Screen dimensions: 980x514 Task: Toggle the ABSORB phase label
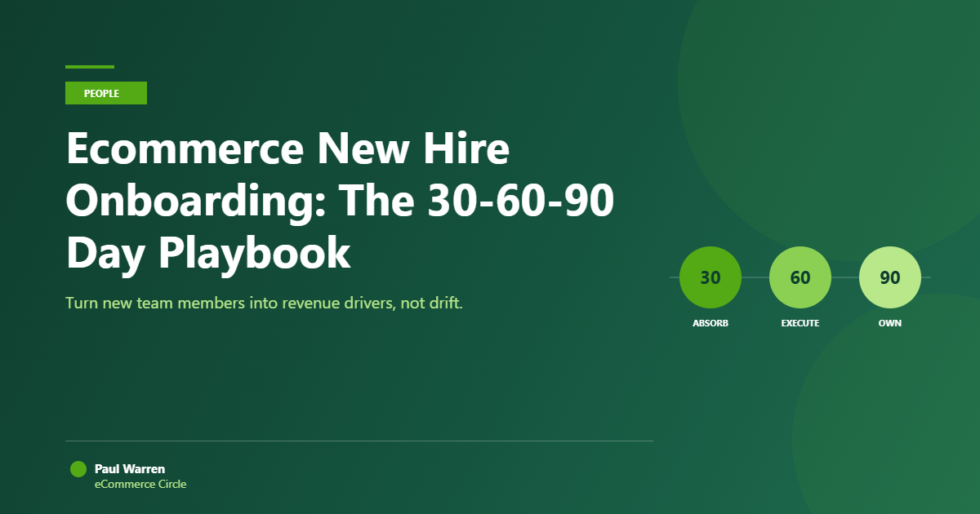tap(710, 322)
